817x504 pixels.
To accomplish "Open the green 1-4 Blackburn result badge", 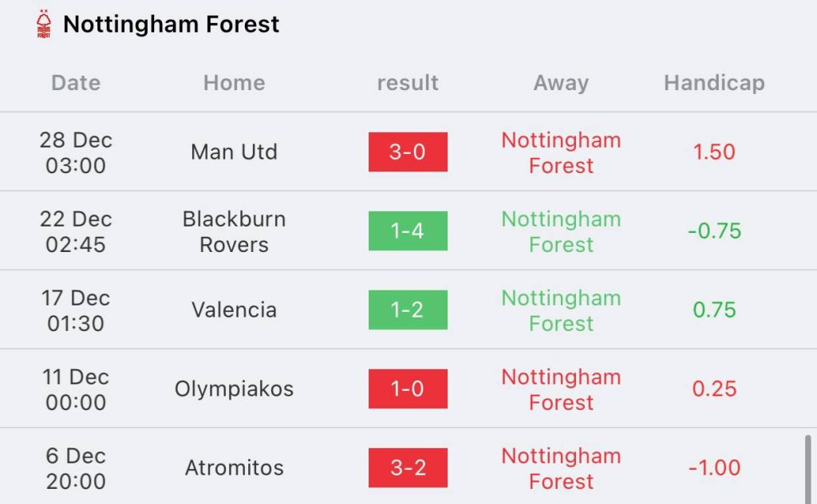I will 408,230.
